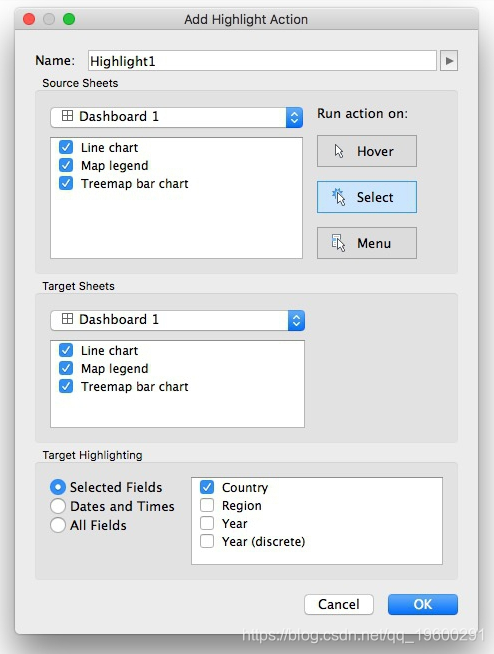The image size is (494, 654).
Task: Click dashboard grid icon in Source Sheets
Action: point(67,116)
